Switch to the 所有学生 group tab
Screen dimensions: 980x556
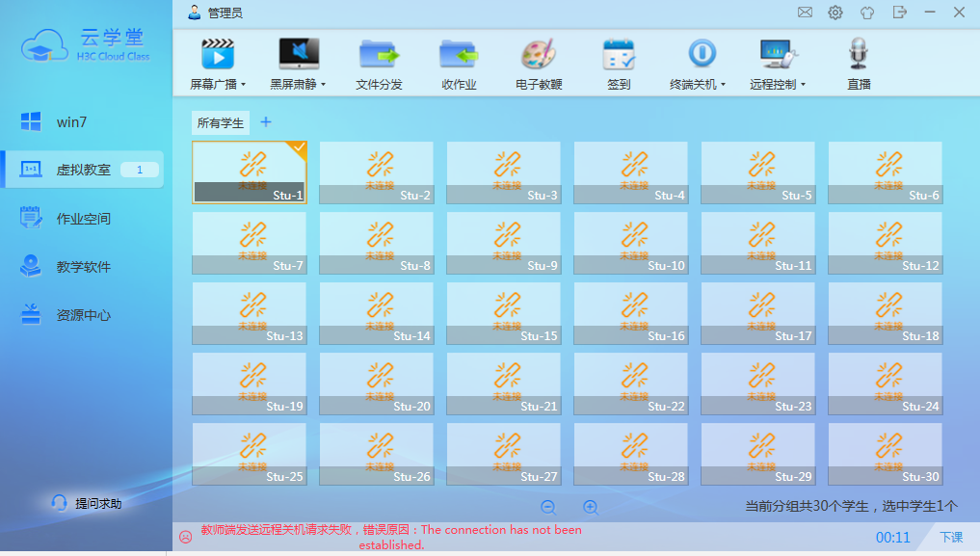(221, 123)
